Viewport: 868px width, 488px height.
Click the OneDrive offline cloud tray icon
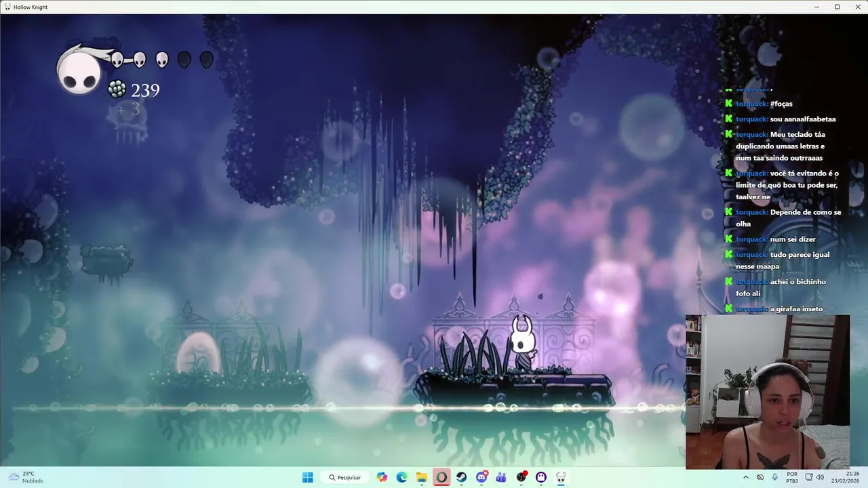click(760, 477)
